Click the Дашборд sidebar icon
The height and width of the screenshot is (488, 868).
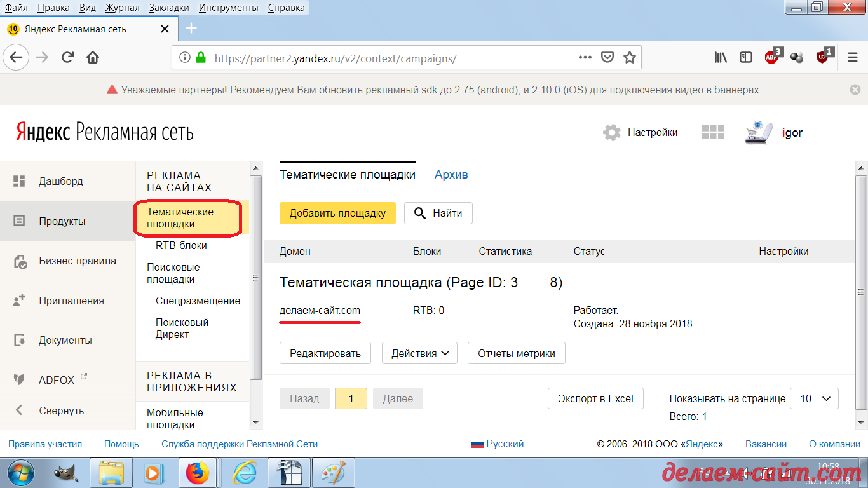click(x=19, y=181)
